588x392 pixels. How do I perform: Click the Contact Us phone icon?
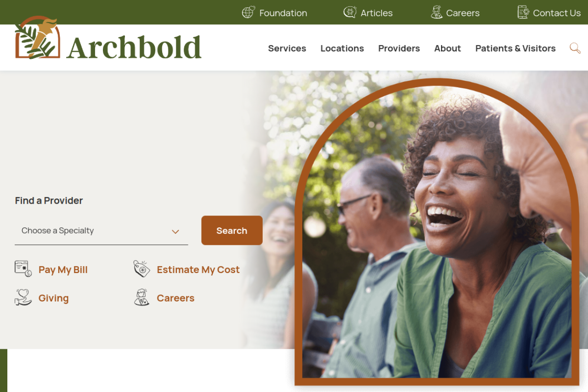pyautogui.click(x=523, y=12)
